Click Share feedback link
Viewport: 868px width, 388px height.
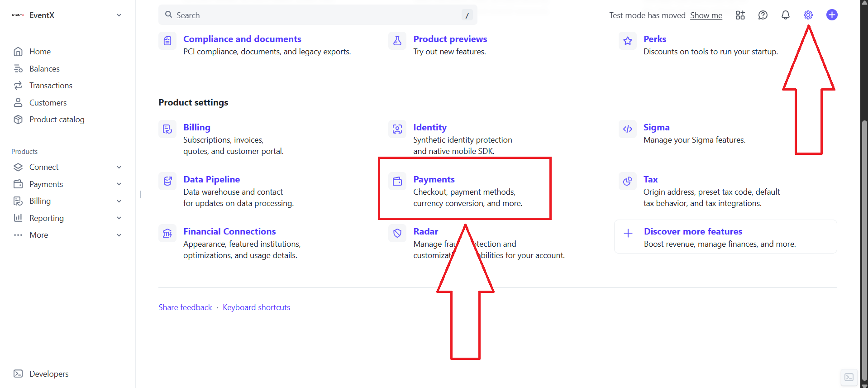tap(185, 307)
